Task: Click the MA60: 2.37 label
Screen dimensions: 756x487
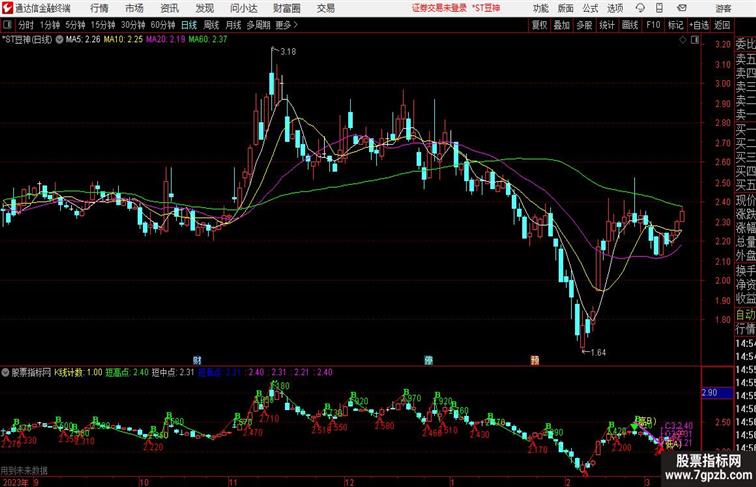Action: pos(208,40)
